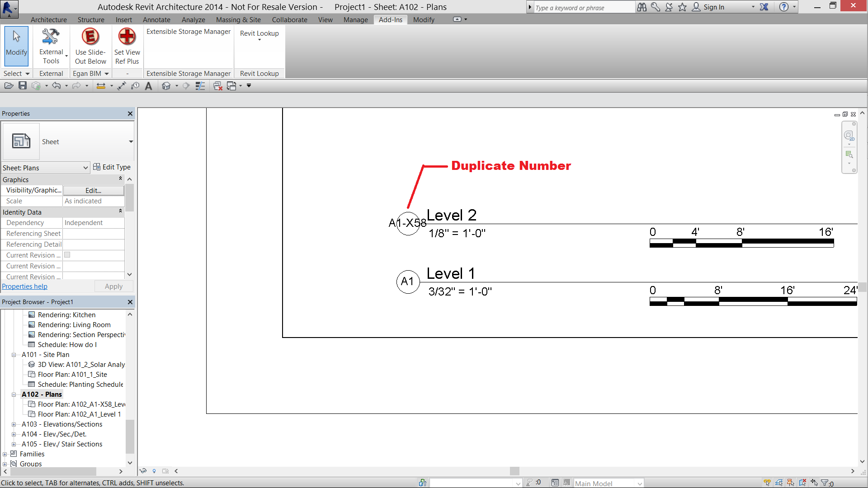The height and width of the screenshot is (488, 868).
Task: Click the Set View Ref Plus icon
Action: click(127, 46)
